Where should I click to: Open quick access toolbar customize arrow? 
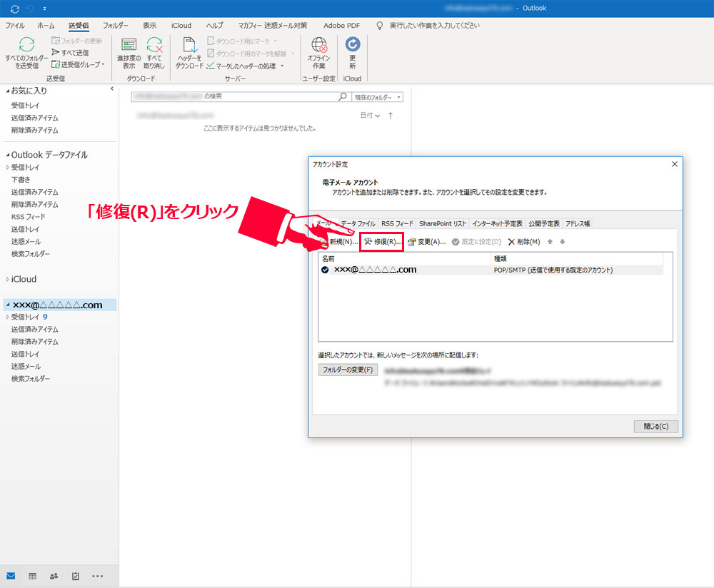44,9
